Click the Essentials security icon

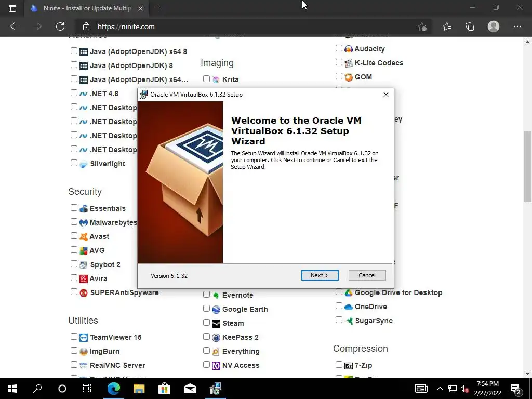(84, 209)
